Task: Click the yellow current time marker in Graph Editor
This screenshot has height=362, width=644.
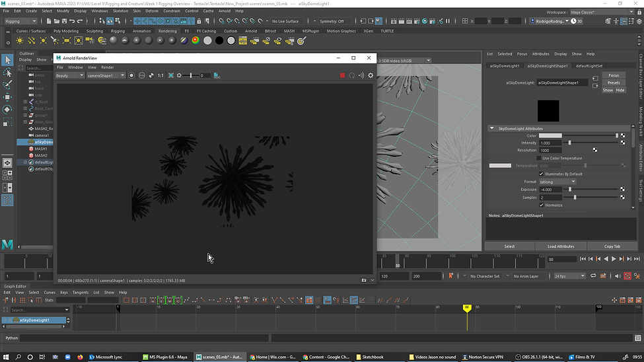Action: click(467, 307)
